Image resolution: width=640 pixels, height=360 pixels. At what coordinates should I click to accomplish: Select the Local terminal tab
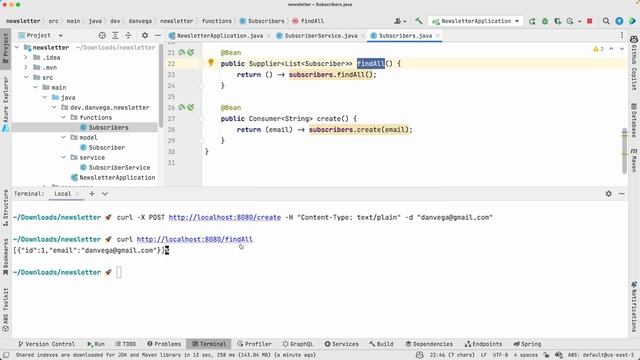pos(63,193)
